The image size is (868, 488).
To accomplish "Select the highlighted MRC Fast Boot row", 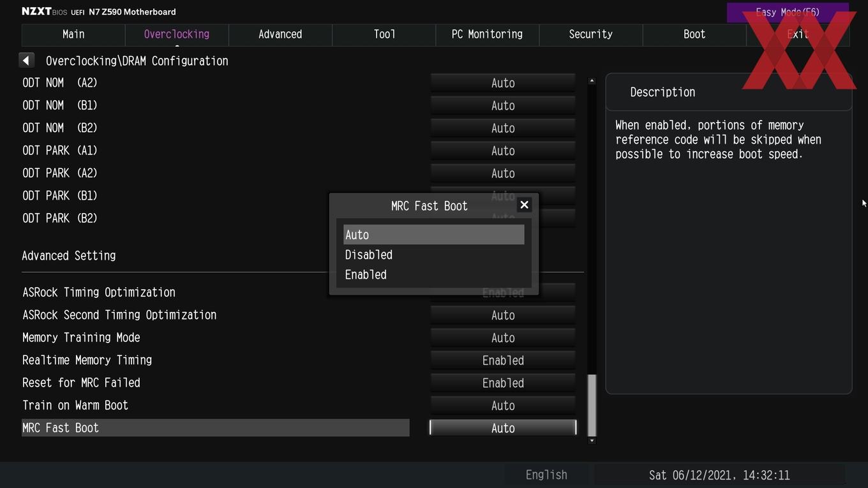I will pos(216,428).
